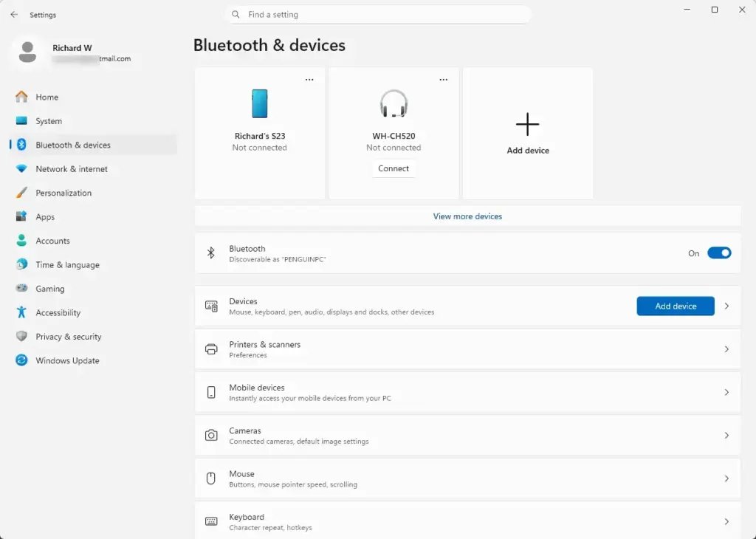This screenshot has height=539, width=756.
Task: Expand the Printers & scanners chevron
Action: [x=726, y=349]
